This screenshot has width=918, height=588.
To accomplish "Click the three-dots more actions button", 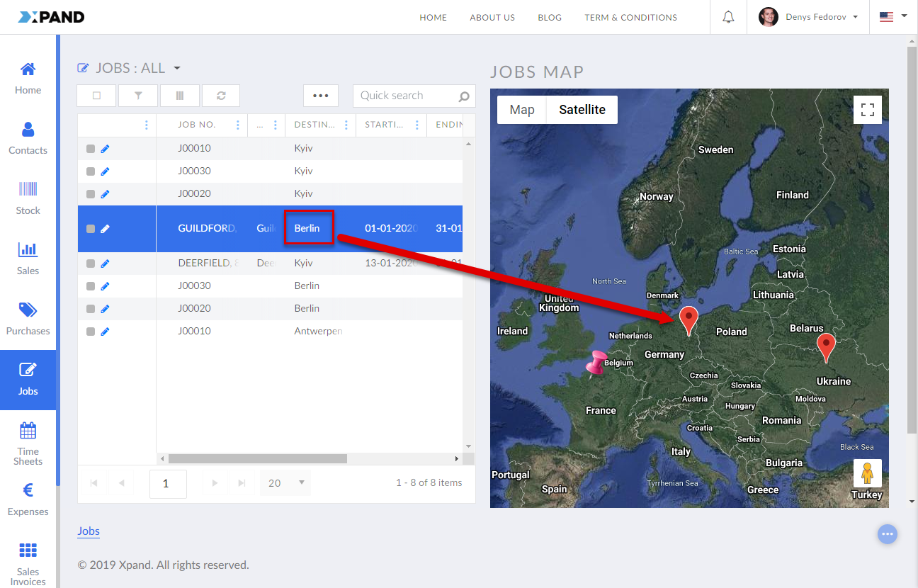I will click(320, 96).
